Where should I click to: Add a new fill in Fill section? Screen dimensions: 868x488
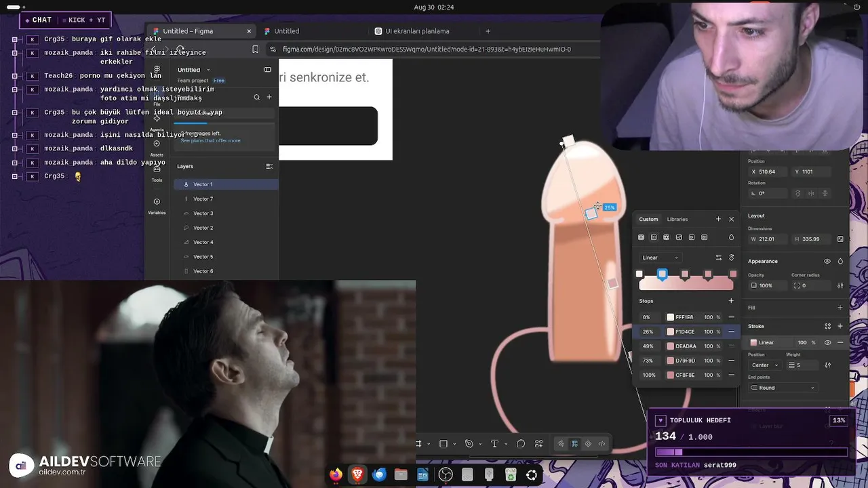click(840, 308)
